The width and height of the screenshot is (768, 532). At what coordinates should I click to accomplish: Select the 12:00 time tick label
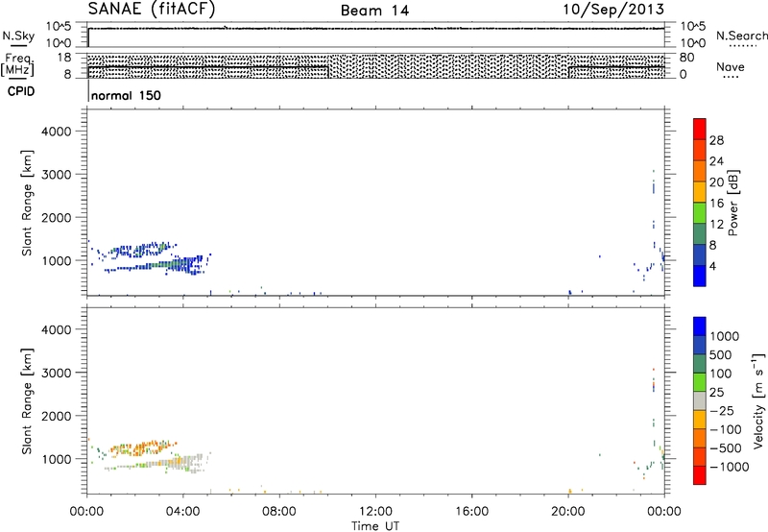[375, 512]
